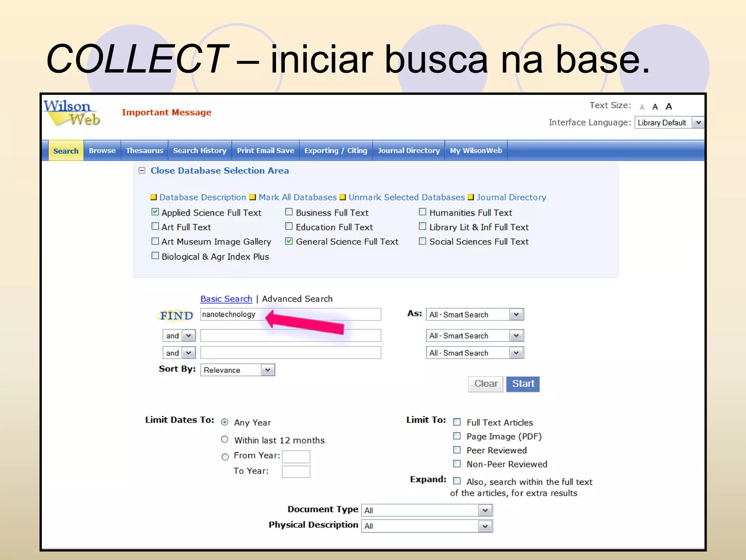Check Biological & Agr Index Plus
Viewport: 746px width, 560px height.
pos(155,256)
